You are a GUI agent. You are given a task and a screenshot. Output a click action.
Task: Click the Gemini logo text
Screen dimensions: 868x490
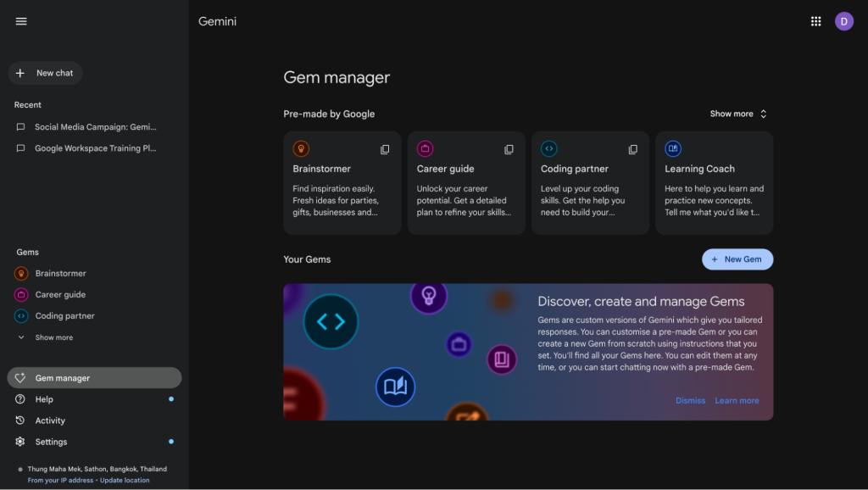(217, 21)
